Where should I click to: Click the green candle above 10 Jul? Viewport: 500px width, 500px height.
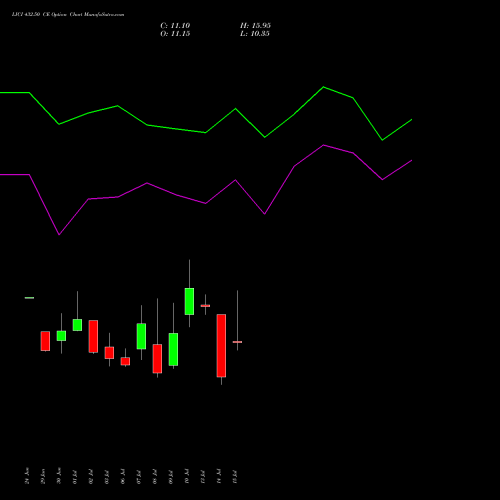(189, 301)
